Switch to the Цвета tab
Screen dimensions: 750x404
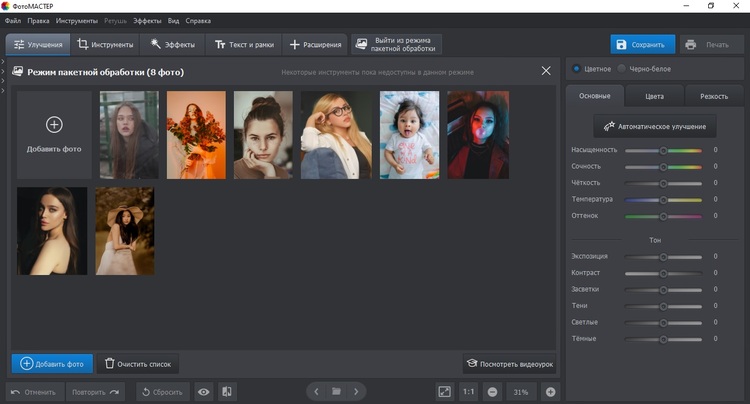point(655,96)
